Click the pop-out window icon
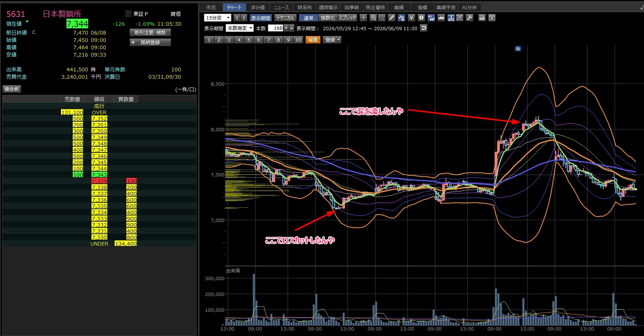Screen dimensions: 644x336 (x=492, y=18)
